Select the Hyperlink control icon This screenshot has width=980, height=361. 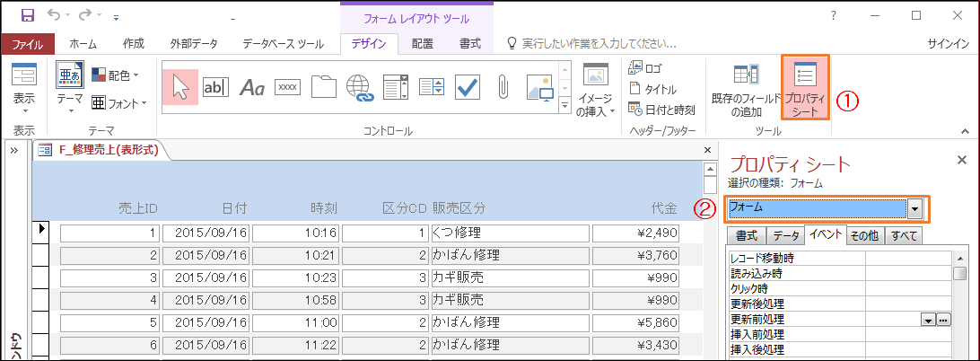coord(360,88)
